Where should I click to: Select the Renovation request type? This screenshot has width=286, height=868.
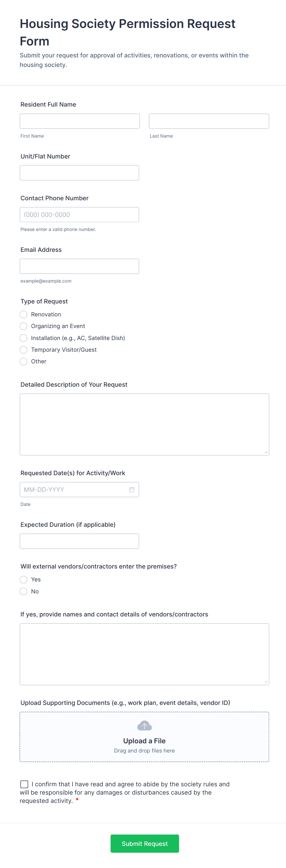[x=24, y=315]
